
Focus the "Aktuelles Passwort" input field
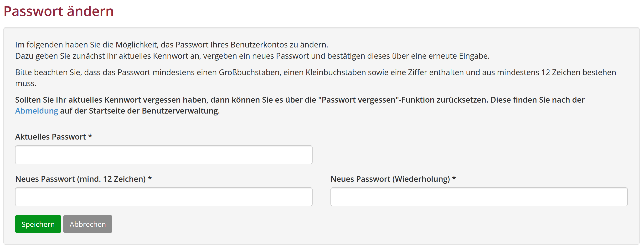[164, 155]
